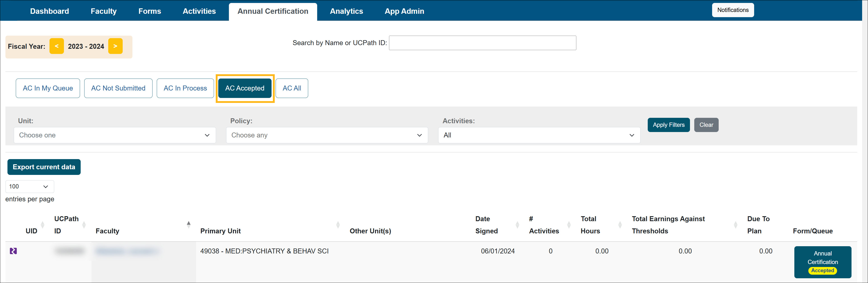Screen dimensions: 868x283
Task: Switch to the Analytics tab
Action: click(x=346, y=11)
